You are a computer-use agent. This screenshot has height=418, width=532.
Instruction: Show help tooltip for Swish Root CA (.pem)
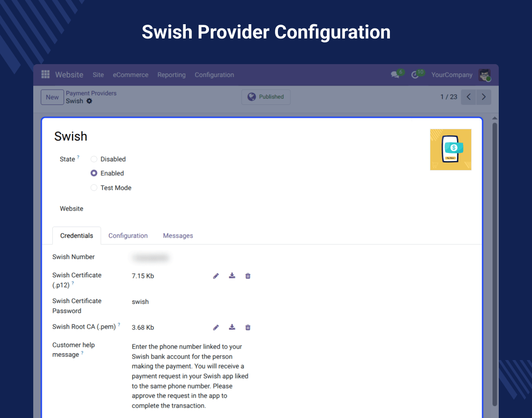pyautogui.click(x=119, y=324)
